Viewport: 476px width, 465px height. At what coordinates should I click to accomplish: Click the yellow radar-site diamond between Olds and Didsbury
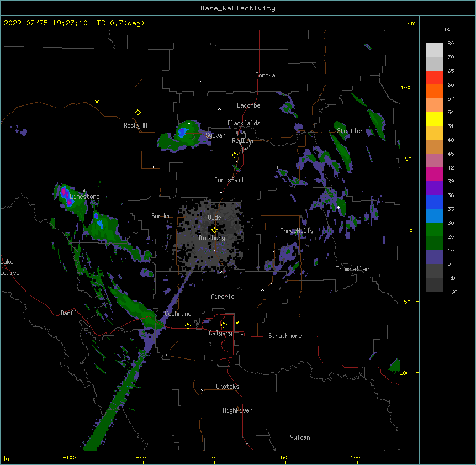click(214, 230)
